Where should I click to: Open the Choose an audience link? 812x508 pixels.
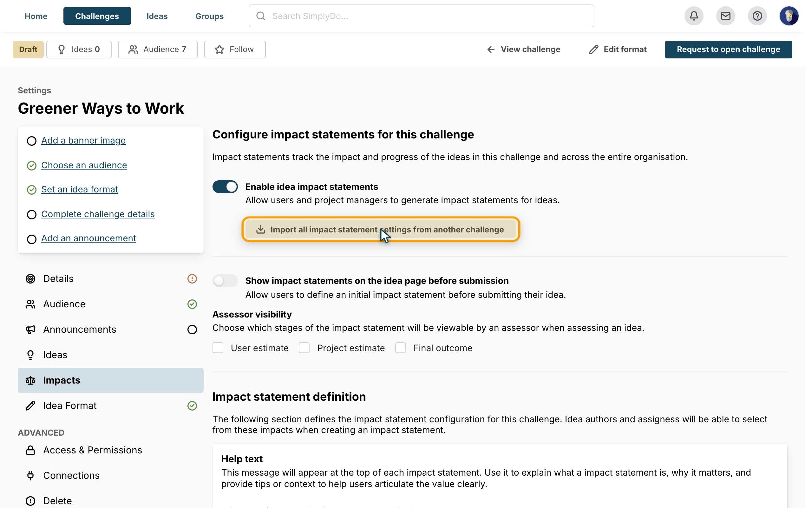84,165
